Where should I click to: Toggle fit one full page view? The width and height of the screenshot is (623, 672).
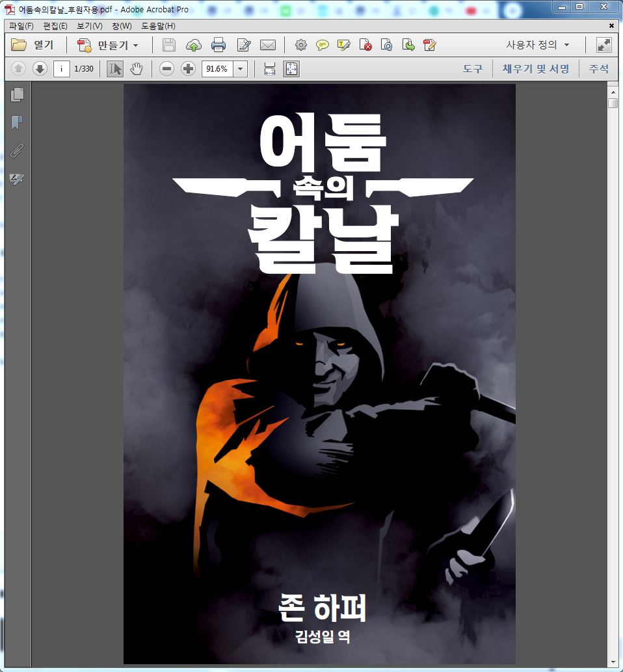(x=291, y=69)
